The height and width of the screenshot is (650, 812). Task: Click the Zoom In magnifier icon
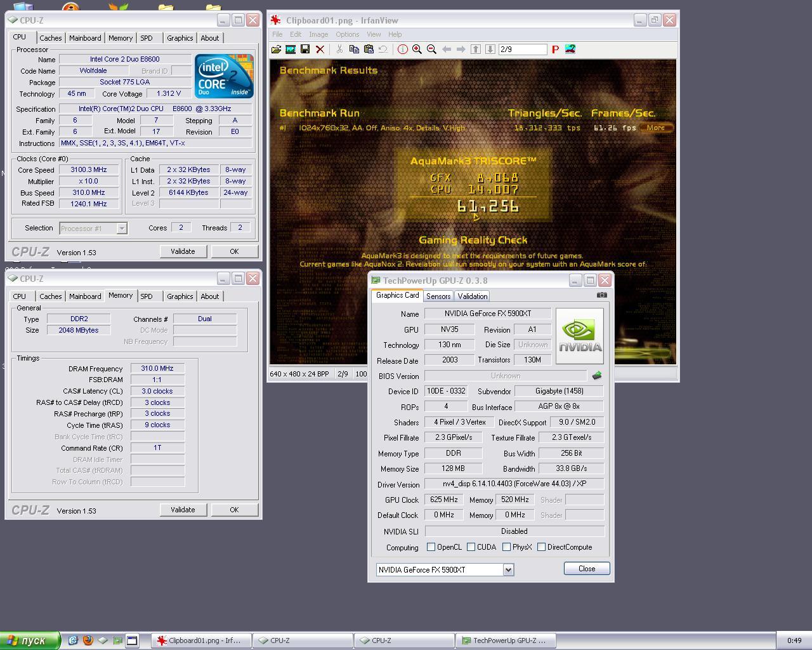tap(417, 50)
